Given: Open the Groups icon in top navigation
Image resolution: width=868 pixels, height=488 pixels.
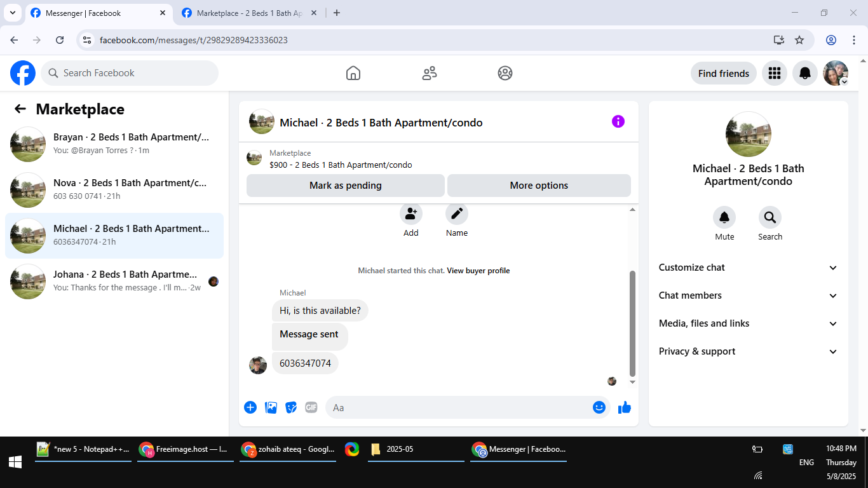Looking at the screenshot, I should click(x=505, y=73).
